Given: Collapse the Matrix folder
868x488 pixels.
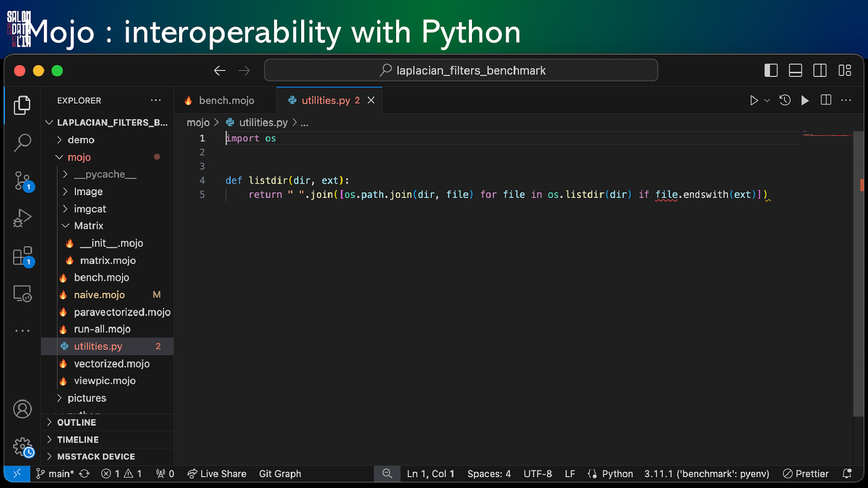Looking at the screenshot, I should (x=107, y=226).
